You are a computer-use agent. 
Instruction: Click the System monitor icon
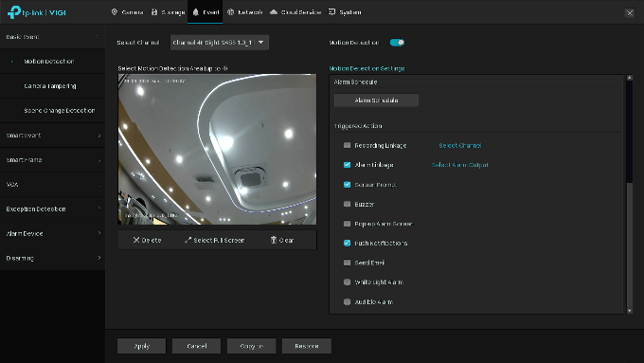331,12
